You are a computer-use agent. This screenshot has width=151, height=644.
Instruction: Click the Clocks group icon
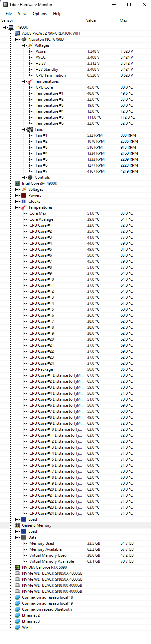pyautogui.click(x=24, y=201)
